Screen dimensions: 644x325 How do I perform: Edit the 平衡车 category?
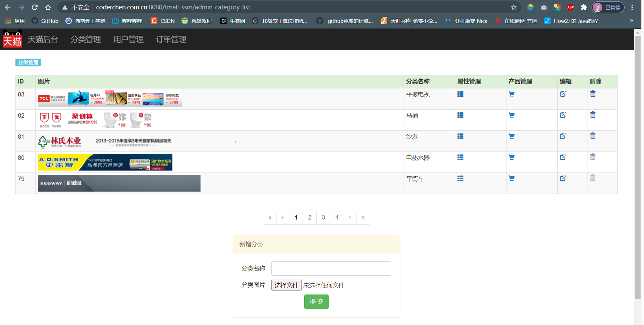[x=563, y=178]
